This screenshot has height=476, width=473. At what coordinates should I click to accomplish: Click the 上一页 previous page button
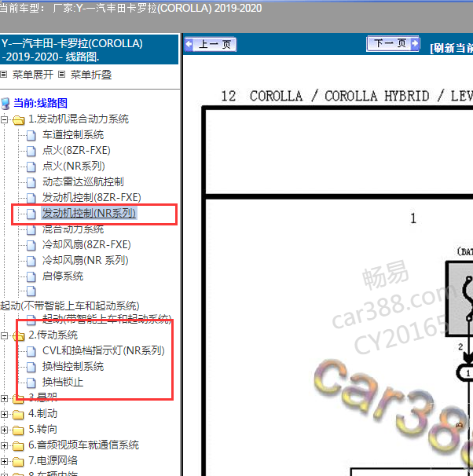tap(210, 45)
